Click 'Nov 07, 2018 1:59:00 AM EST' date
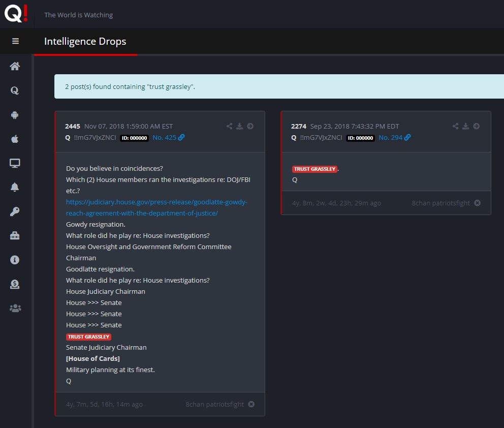This screenshot has height=428, width=504. click(x=129, y=127)
